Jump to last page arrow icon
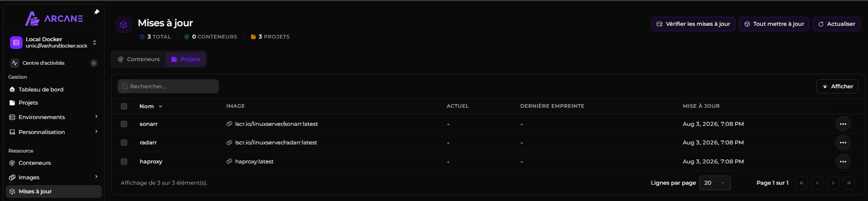The image size is (868, 201). coord(849,183)
